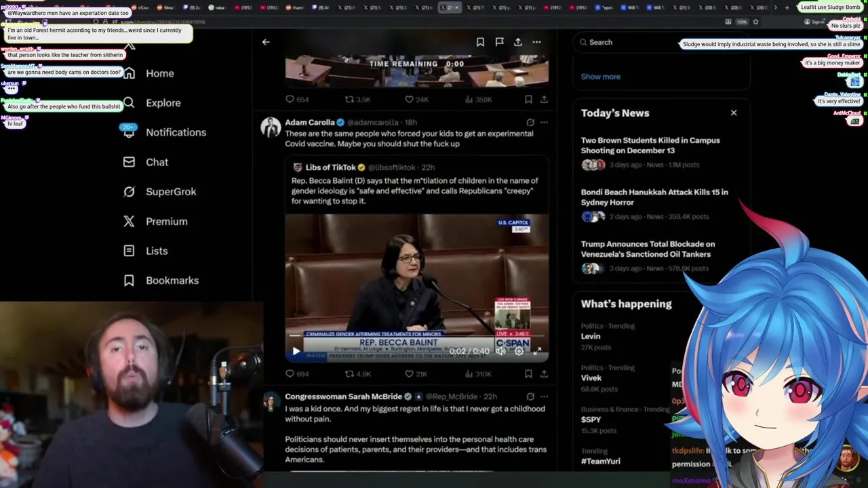The width and height of the screenshot is (868, 488).
Task: Click the Adam Carolla display name
Action: pyautogui.click(x=310, y=123)
